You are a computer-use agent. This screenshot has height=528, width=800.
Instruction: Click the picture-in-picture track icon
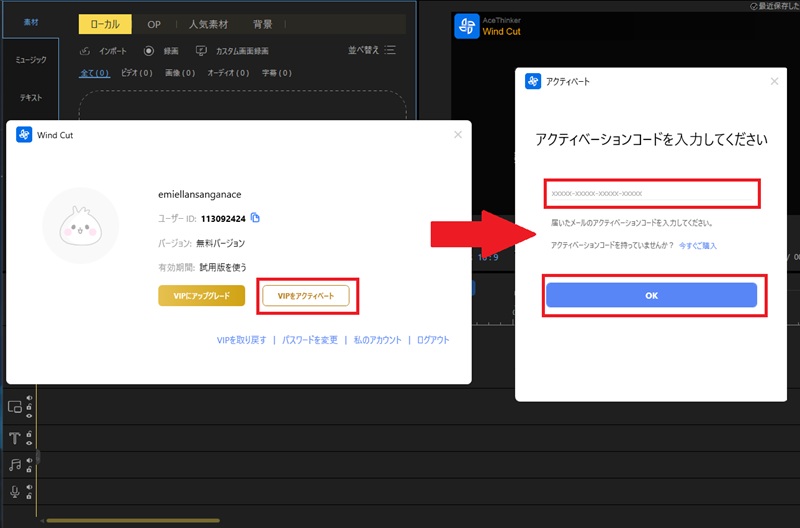tap(15, 407)
